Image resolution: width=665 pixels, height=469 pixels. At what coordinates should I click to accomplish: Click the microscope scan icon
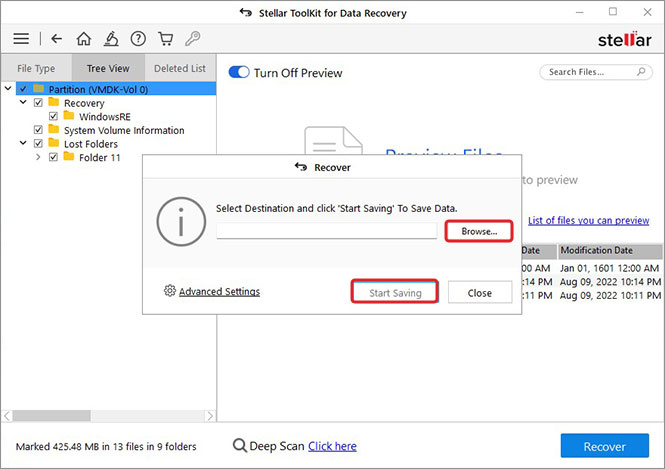111,39
